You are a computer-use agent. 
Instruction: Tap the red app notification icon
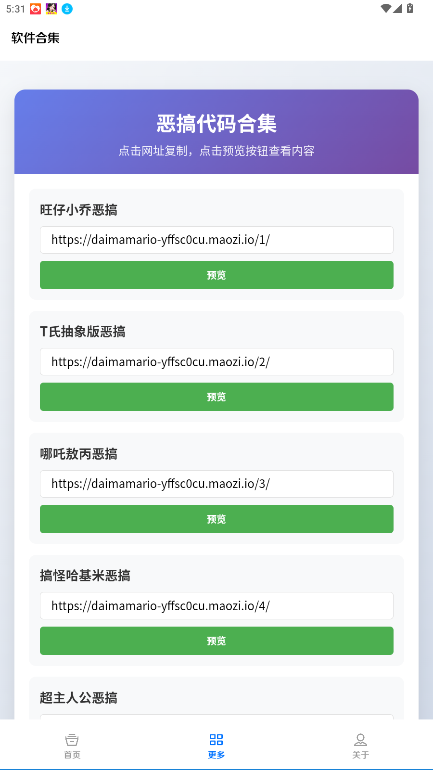tap(35, 8)
